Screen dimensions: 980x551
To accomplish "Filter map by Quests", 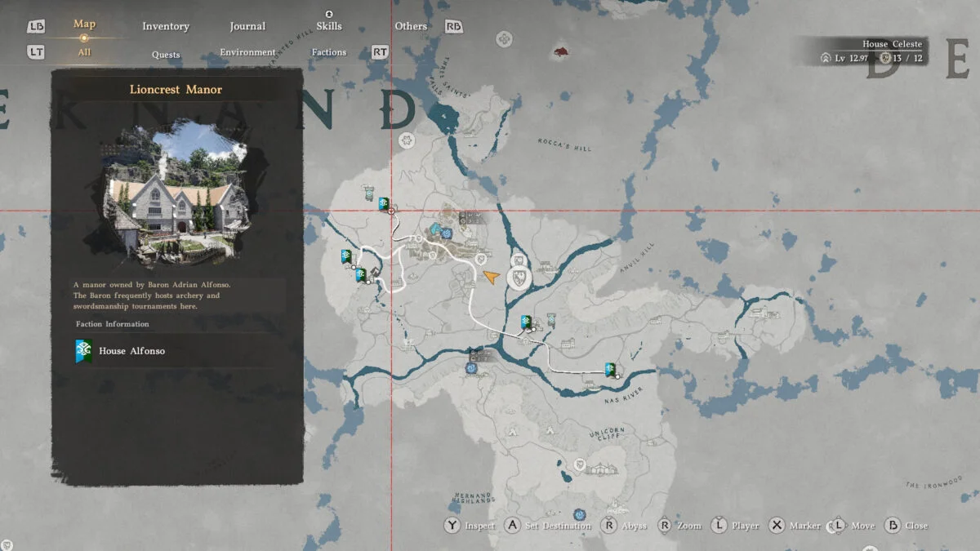I will click(166, 54).
